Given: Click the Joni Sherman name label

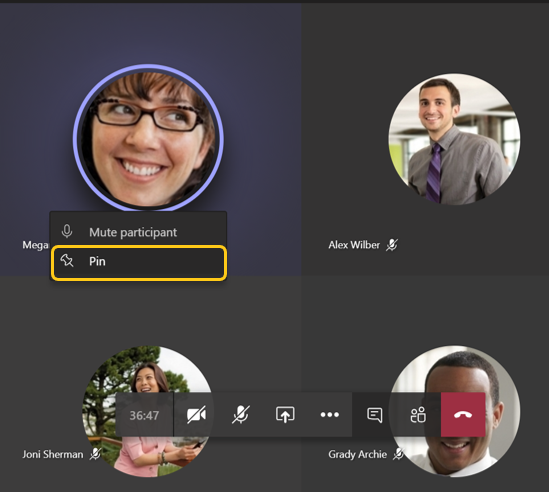Looking at the screenshot, I should [53, 455].
